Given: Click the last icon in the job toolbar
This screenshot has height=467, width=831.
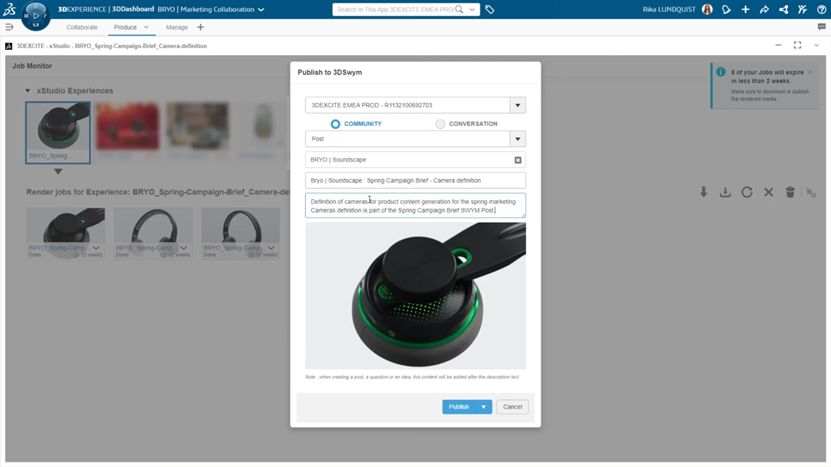Looking at the screenshot, I should 811,192.
